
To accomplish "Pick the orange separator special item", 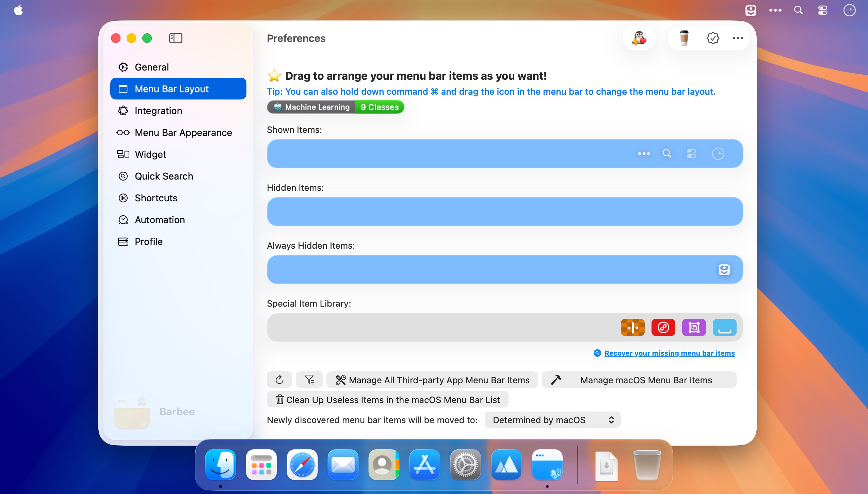I will pyautogui.click(x=632, y=327).
